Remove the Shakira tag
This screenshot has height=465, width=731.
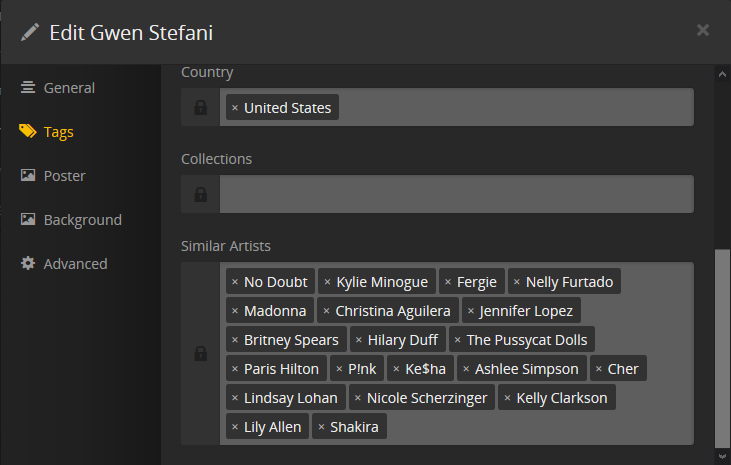321,427
